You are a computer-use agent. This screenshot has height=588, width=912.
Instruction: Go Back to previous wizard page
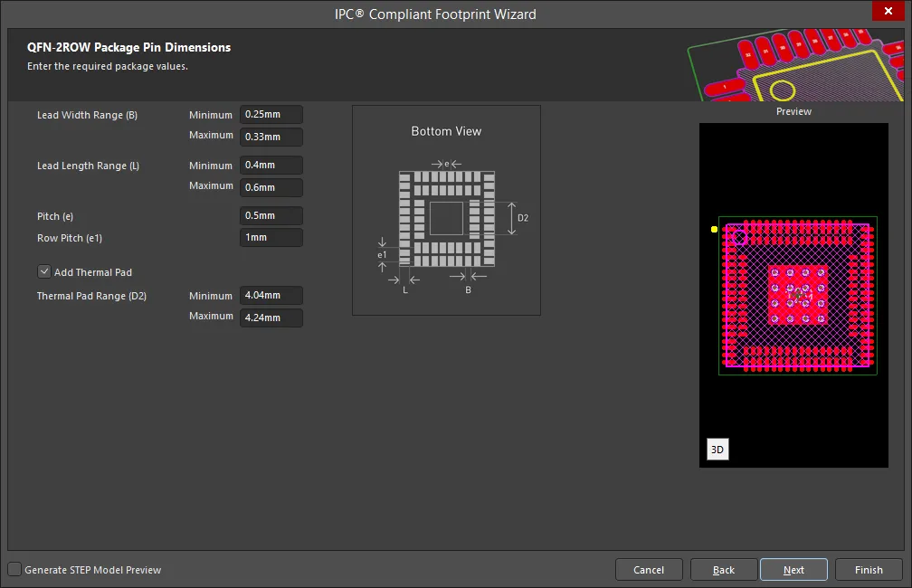[724, 570]
